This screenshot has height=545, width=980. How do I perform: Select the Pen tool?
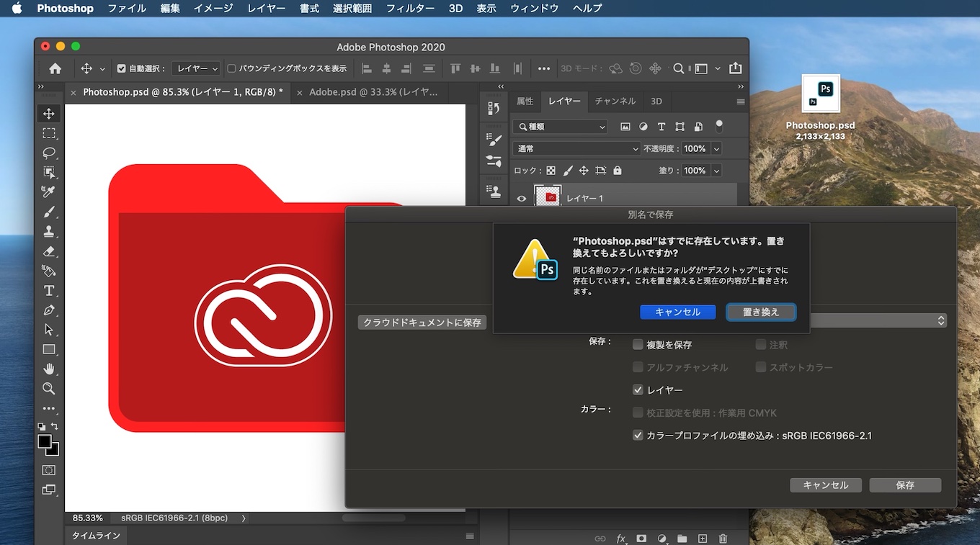tap(49, 310)
